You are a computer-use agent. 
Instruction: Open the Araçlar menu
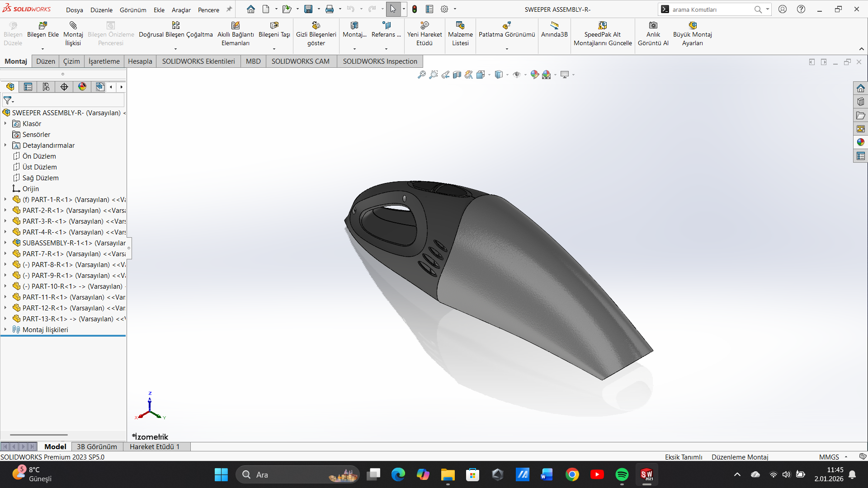pos(181,9)
